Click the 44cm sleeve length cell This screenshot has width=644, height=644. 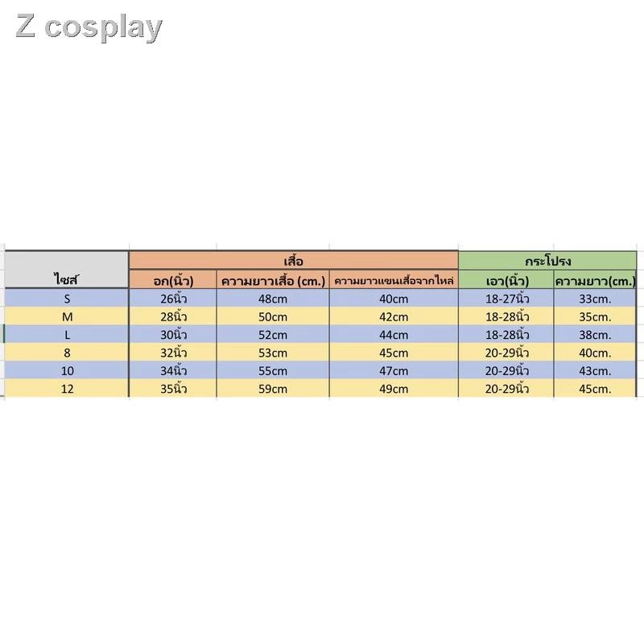(394, 334)
